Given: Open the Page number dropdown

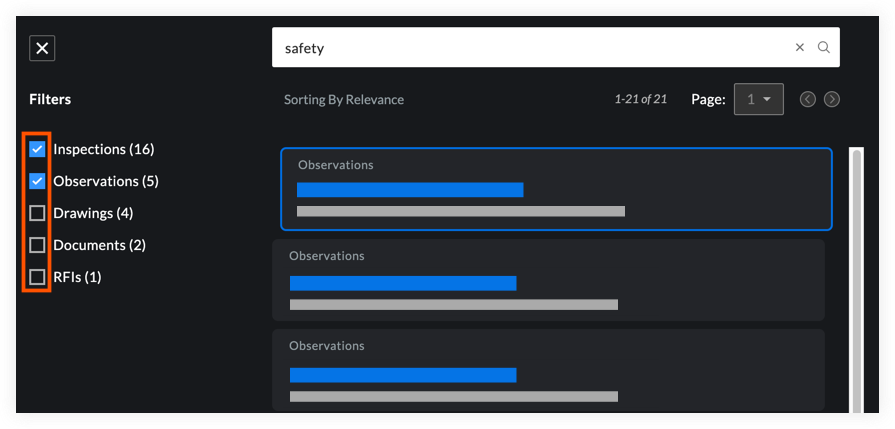Looking at the screenshot, I should [758, 99].
